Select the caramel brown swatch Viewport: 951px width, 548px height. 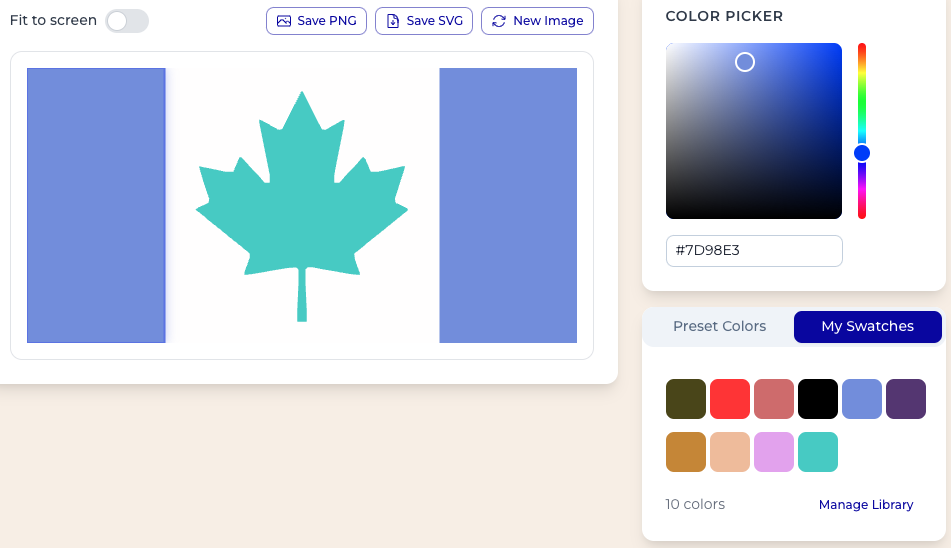(x=686, y=452)
